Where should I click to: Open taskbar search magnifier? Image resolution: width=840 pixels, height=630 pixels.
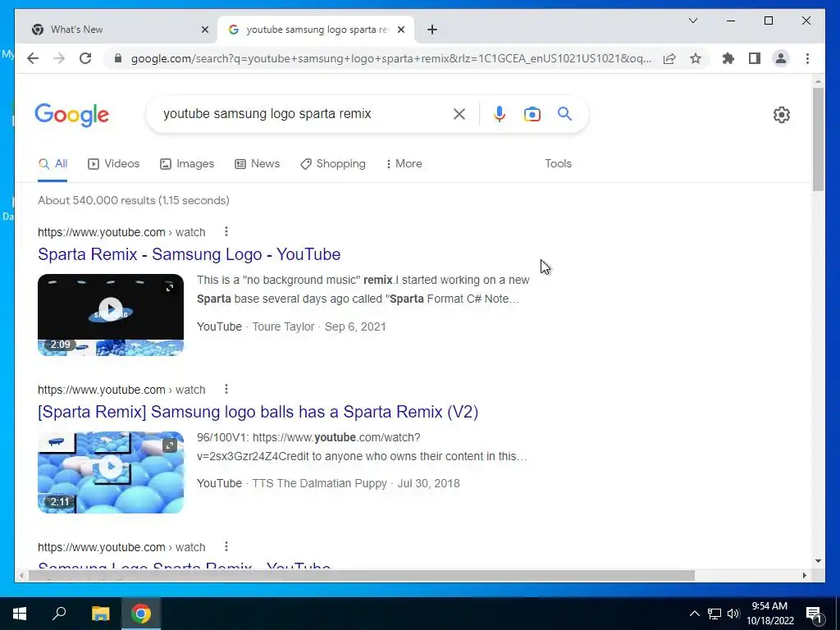tap(59, 614)
